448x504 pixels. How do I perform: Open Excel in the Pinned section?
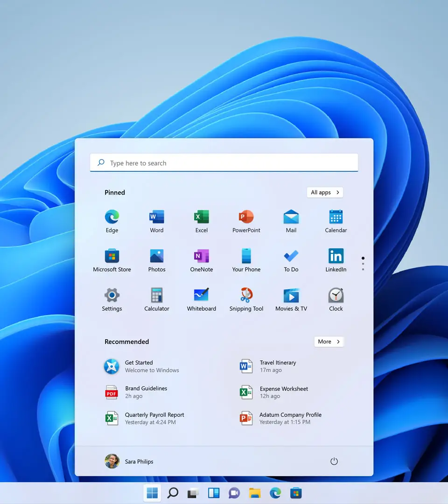coord(202,221)
